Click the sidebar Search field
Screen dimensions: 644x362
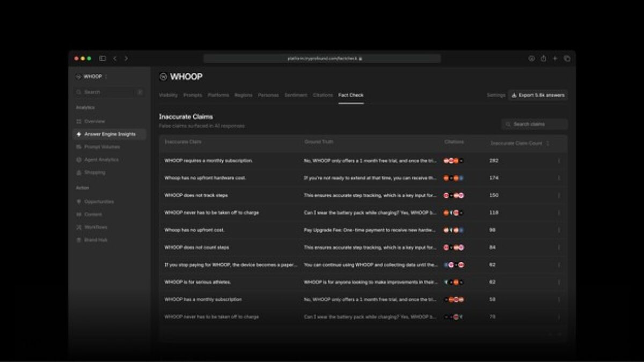click(x=109, y=92)
